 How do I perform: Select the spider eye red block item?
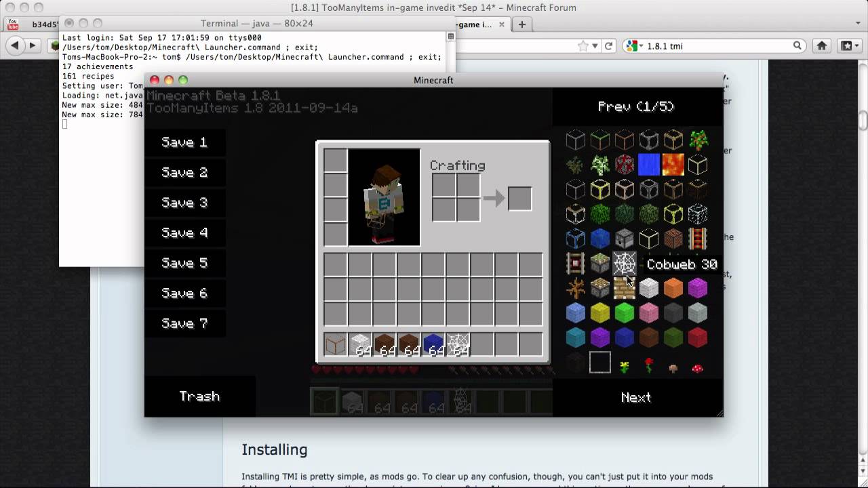tap(625, 165)
